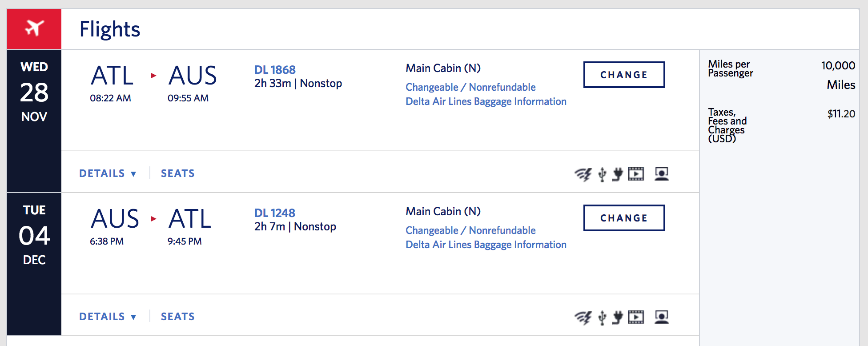
Task: View Changeable / Nonrefundable policy for DL 1248
Action: 470,230
